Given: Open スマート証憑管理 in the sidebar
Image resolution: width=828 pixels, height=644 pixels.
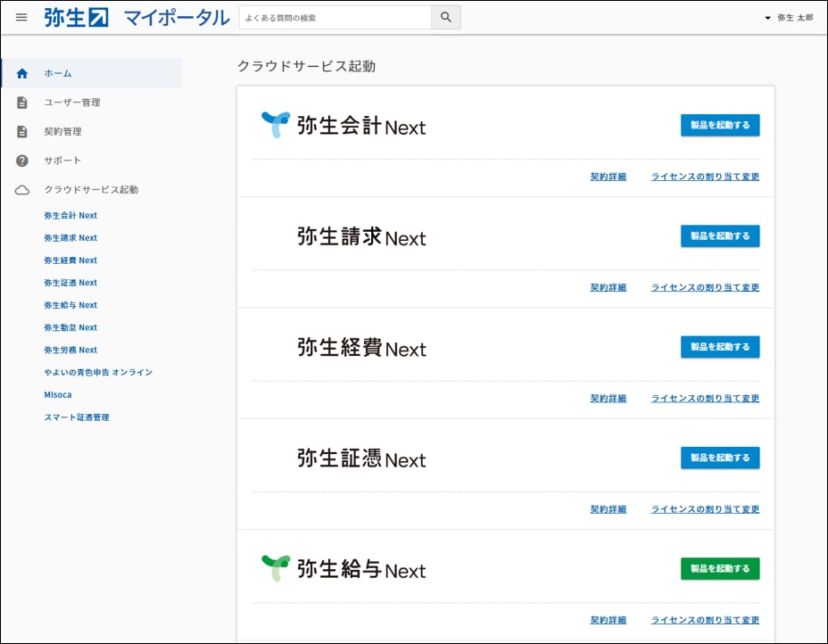Looking at the screenshot, I should tap(77, 417).
